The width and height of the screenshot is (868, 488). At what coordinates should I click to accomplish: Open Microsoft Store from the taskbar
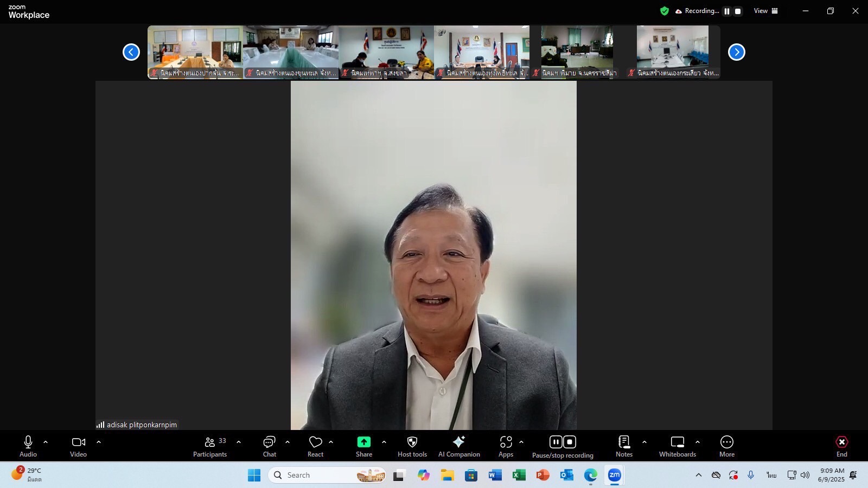[x=471, y=475]
